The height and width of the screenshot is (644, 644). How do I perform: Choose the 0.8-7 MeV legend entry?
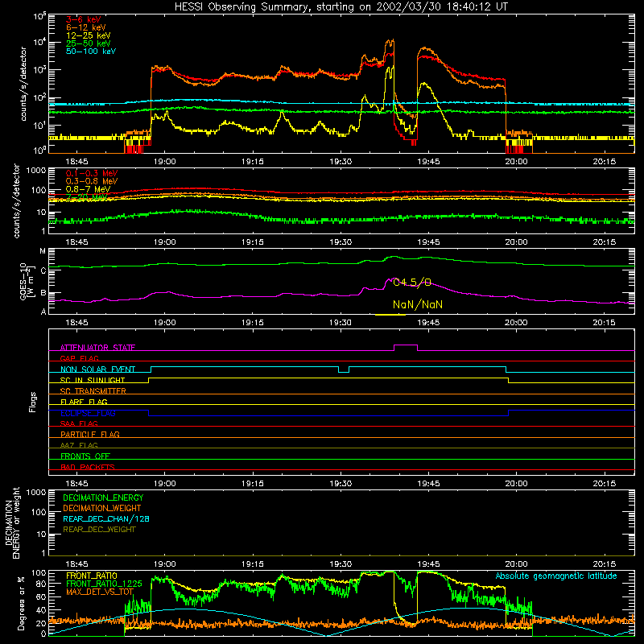coord(88,189)
